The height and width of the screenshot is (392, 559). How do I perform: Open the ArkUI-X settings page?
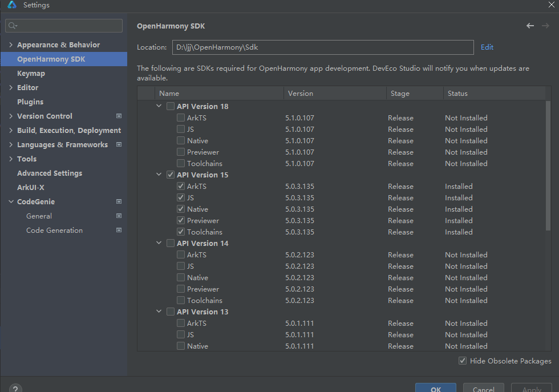31,188
